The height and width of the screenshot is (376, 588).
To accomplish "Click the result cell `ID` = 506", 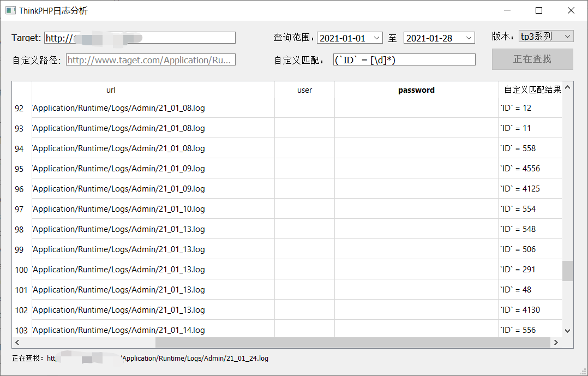I will [x=530, y=249].
